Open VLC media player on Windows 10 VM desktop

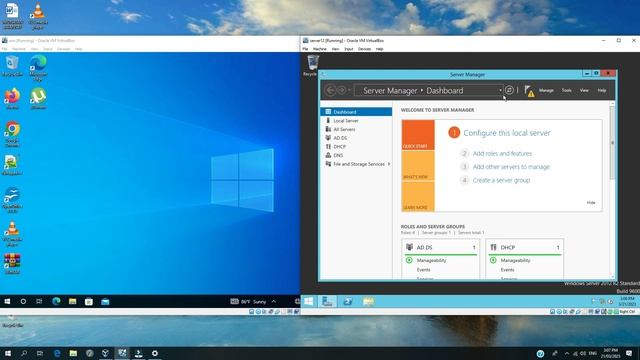click(12, 234)
